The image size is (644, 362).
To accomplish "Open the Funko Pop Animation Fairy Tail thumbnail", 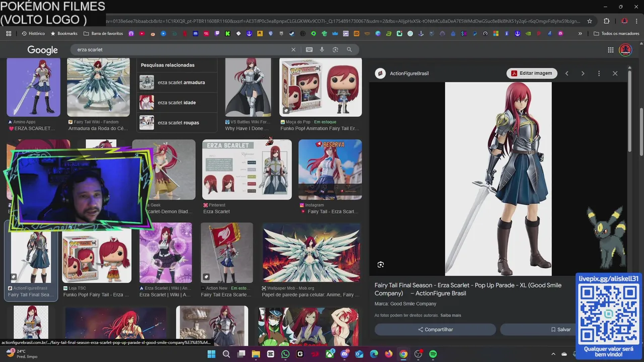I will [x=320, y=87].
